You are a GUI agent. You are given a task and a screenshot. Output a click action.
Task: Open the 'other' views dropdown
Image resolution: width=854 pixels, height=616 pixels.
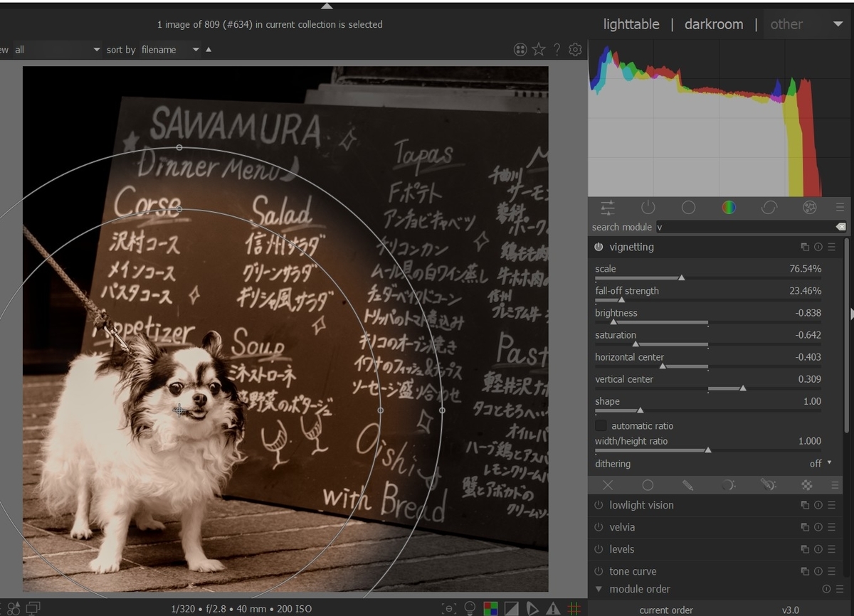point(806,24)
